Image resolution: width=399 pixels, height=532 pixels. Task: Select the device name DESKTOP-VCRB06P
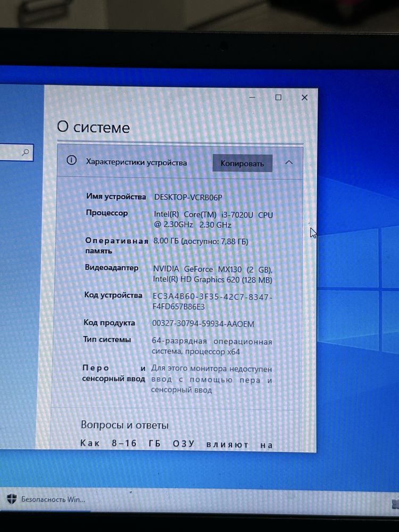tap(188, 197)
